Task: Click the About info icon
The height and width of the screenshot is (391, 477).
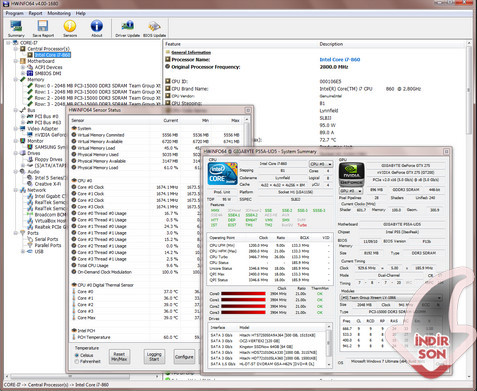Action: click(97, 26)
